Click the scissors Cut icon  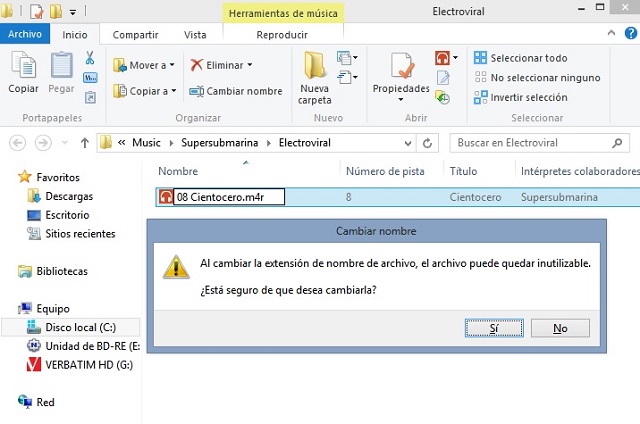click(90, 58)
